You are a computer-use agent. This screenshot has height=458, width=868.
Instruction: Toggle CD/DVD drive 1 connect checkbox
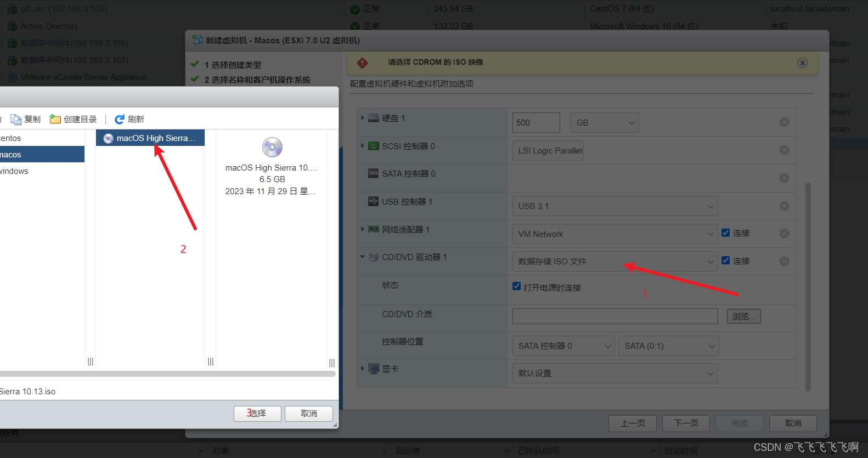click(x=725, y=261)
